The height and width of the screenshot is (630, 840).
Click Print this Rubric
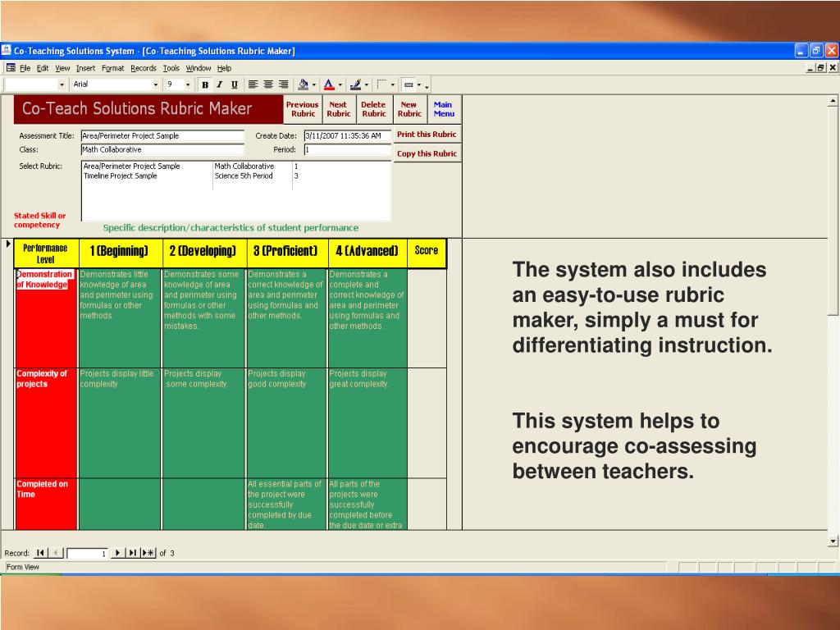[x=427, y=135]
